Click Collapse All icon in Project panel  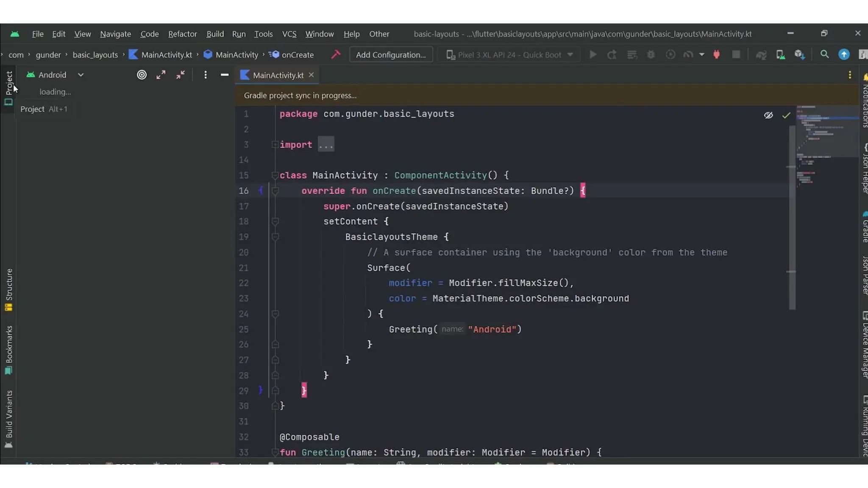pos(181,75)
